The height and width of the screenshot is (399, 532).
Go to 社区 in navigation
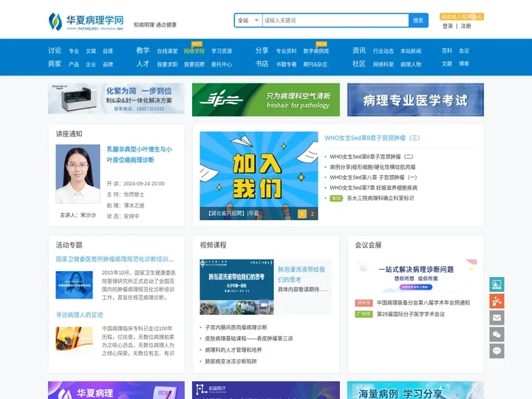pyautogui.click(x=359, y=64)
